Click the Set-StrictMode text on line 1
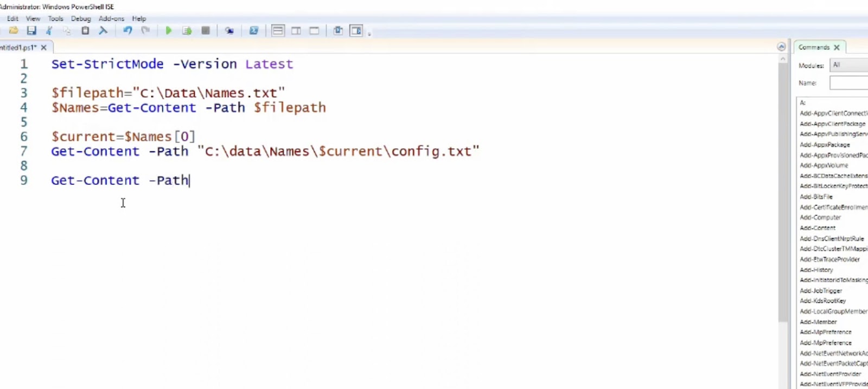Image resolution: width=868 pixels, height=389 pixels. (107, 64)
